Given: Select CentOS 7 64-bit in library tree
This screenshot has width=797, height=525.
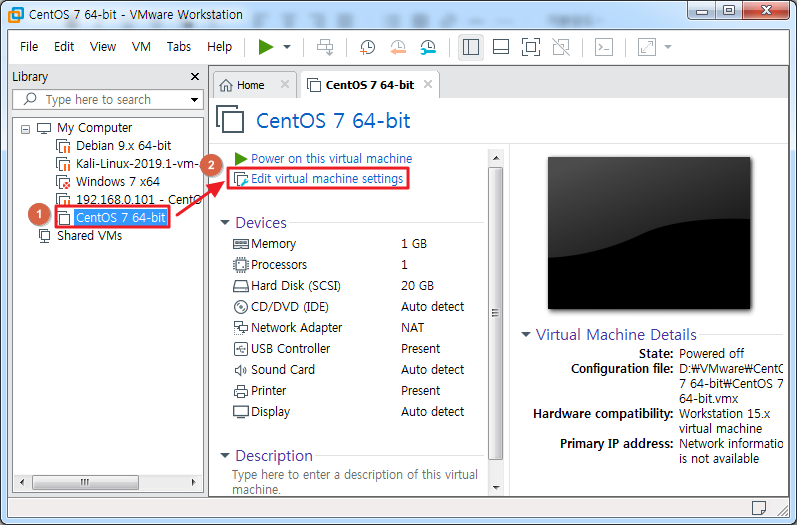Looking at the screenshot, I should tap(120, 218).
